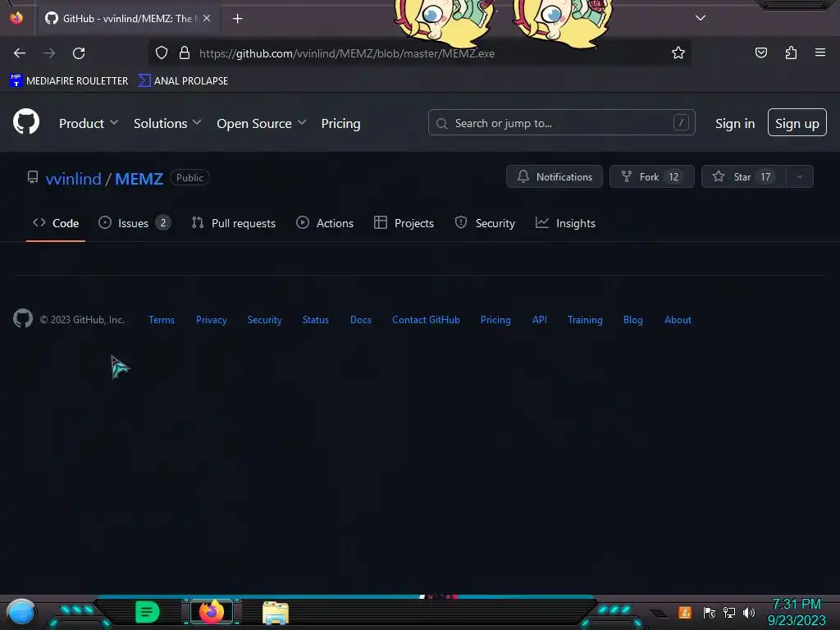This screenshot has width=840, height=630.
Task: Click the Sign up button
Action: (x=797, y=123)
